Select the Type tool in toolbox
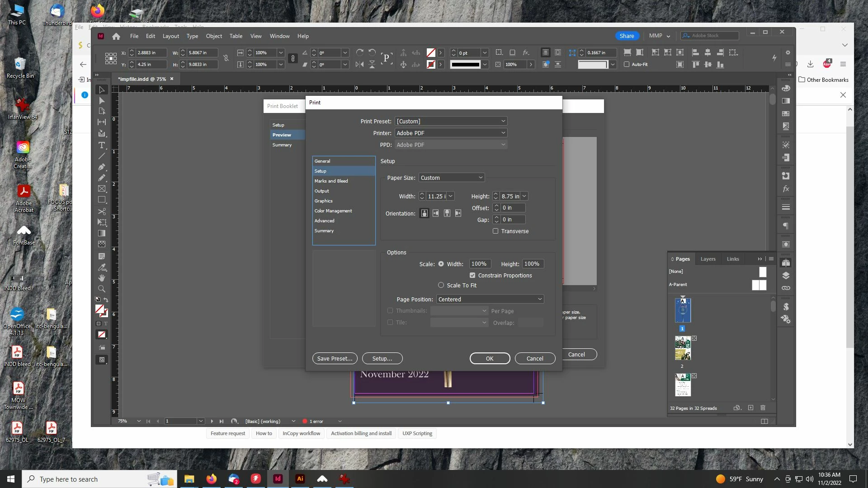This screenshot has height=488, width=868. click(102, 145)
